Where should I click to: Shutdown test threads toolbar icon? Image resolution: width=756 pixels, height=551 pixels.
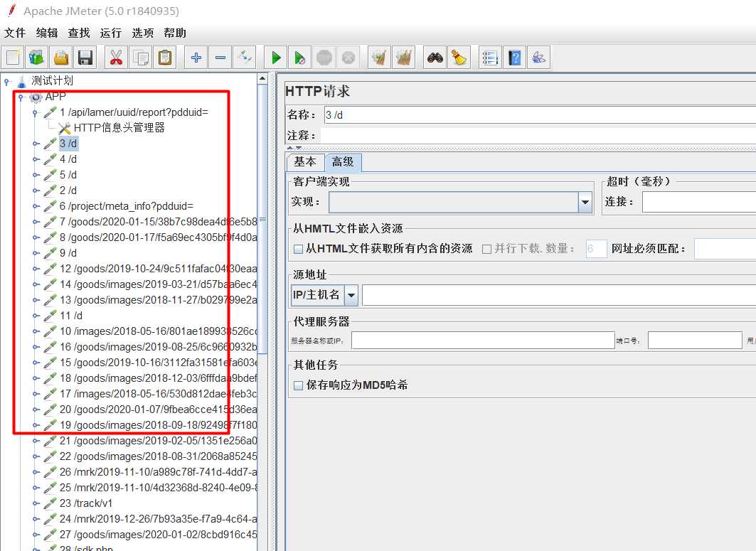click(x=348, y=58)
